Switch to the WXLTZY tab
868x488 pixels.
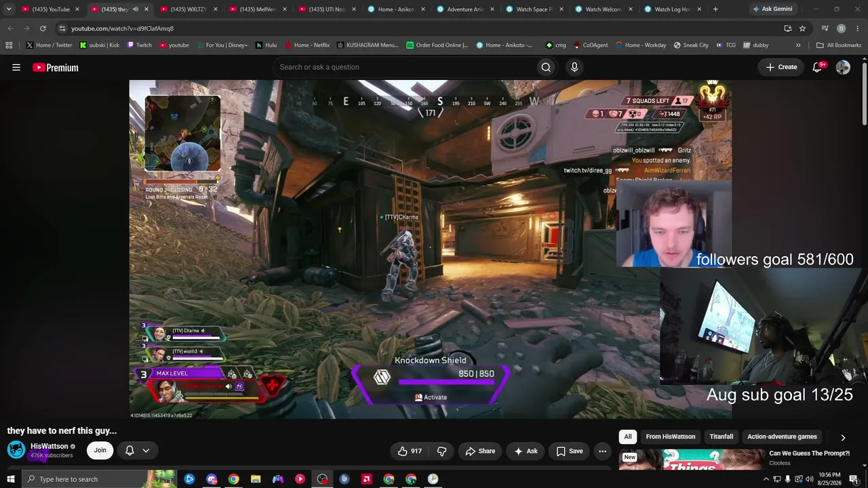point(187,9)
